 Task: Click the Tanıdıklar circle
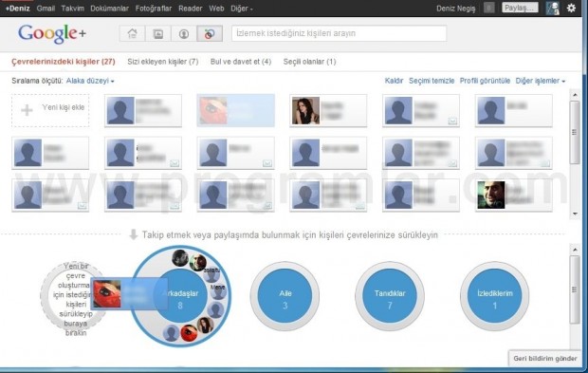coord(390,296)
